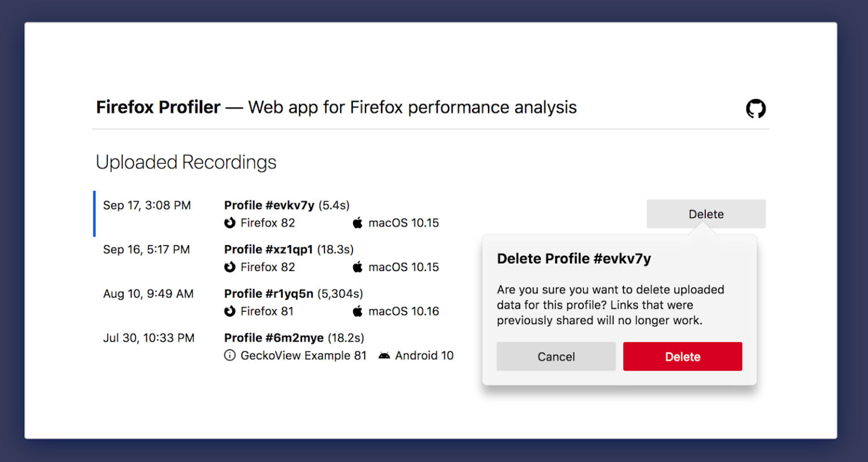Select the Jul 30 recording timestamp
868x462 pixels.
click(x=149, y=337)
